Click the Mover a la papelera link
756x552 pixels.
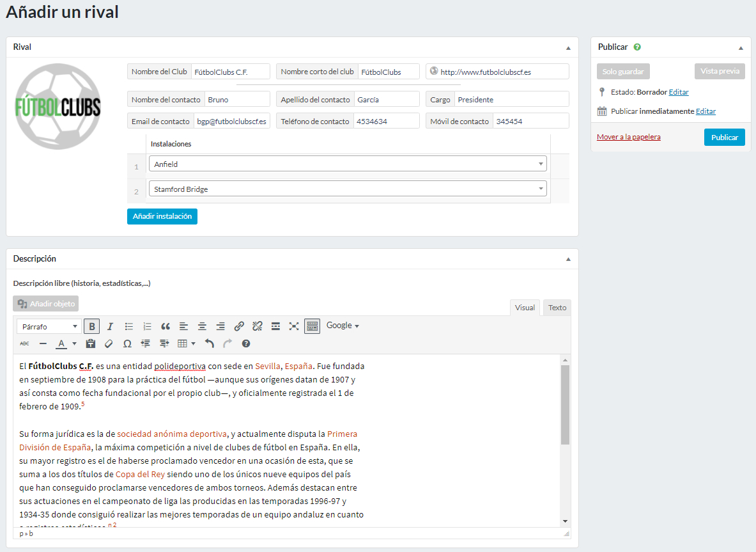tap(628, 137)
